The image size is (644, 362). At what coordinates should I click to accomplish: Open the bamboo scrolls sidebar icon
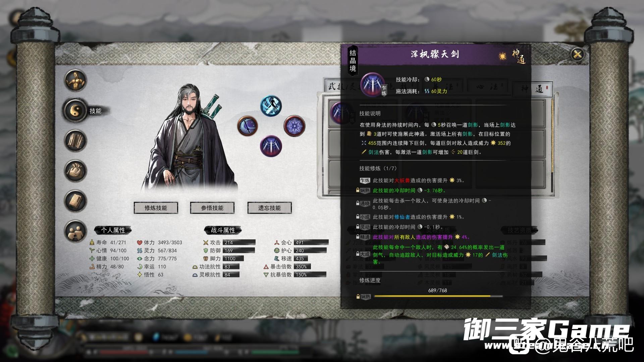tap(76, 140)
